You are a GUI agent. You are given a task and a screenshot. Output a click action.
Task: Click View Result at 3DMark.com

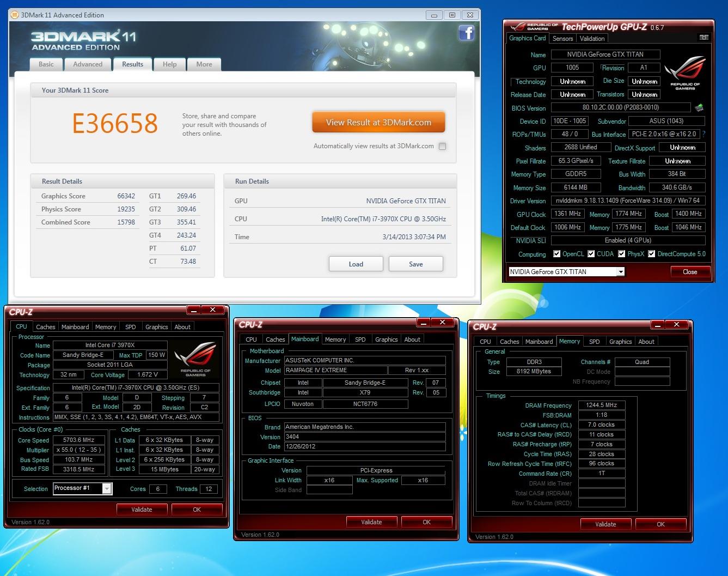coord(378,122)
